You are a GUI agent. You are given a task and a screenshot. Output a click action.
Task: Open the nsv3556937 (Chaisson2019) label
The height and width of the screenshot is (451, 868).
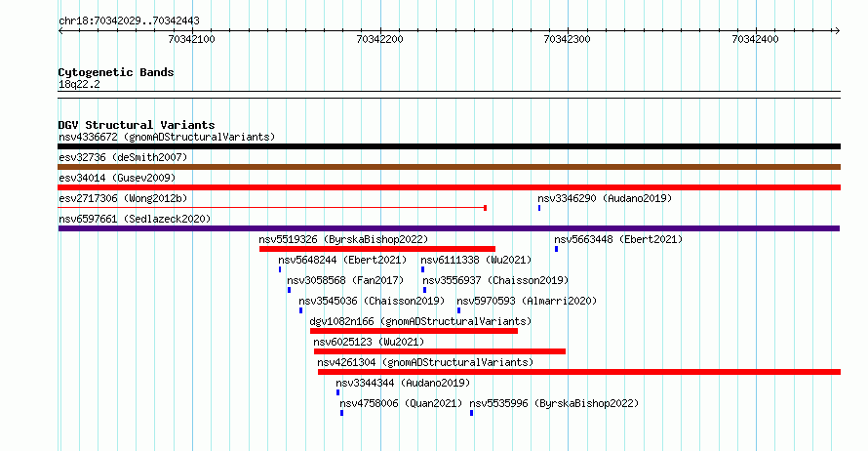495,280
